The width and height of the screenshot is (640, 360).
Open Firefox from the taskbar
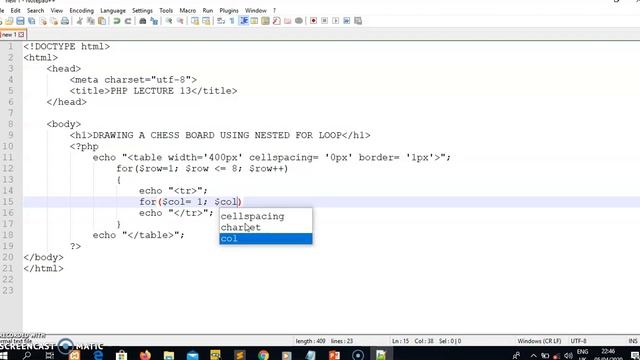(145, 355)
